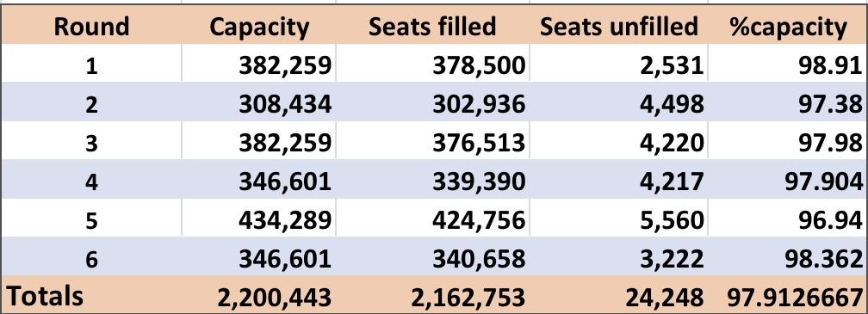The height and width of the screenshot is (314, 868).
Task: Select the %capacity header cell
Action: click(x=787, y=27)
